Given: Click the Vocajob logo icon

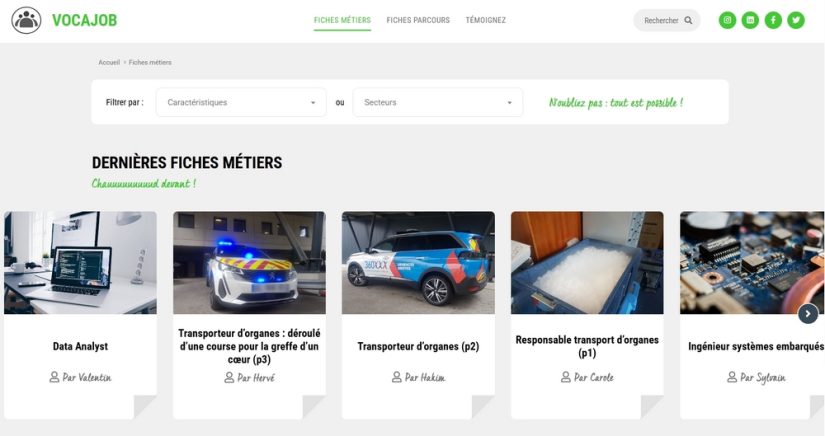Looking at the screenshot, I should [26, 20].
